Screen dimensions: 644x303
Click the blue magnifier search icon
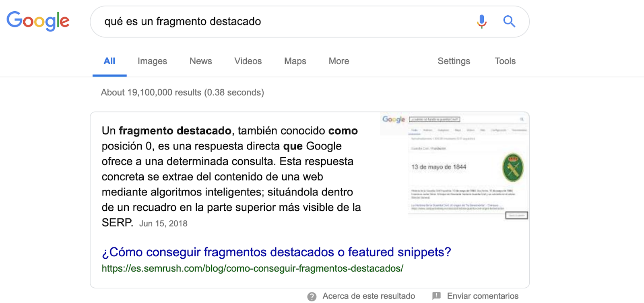[x=509, y=21]
